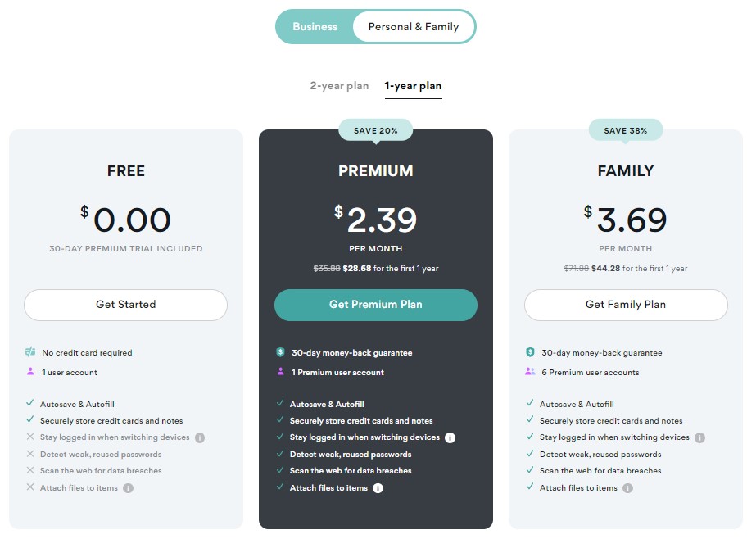
Task: Click info icon beside Family 'Attach files to items'
Action: coord(627,488)
